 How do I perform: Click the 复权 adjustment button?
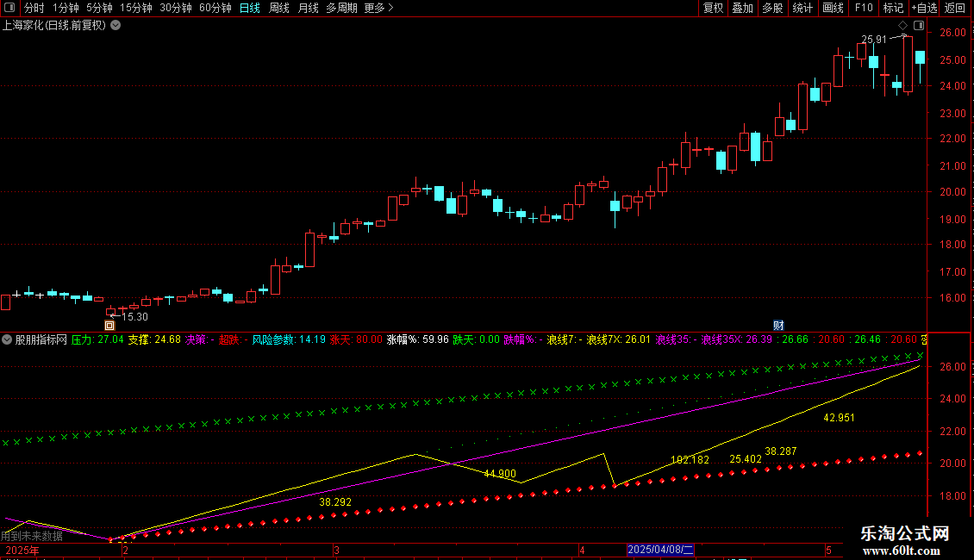point(713,8)
